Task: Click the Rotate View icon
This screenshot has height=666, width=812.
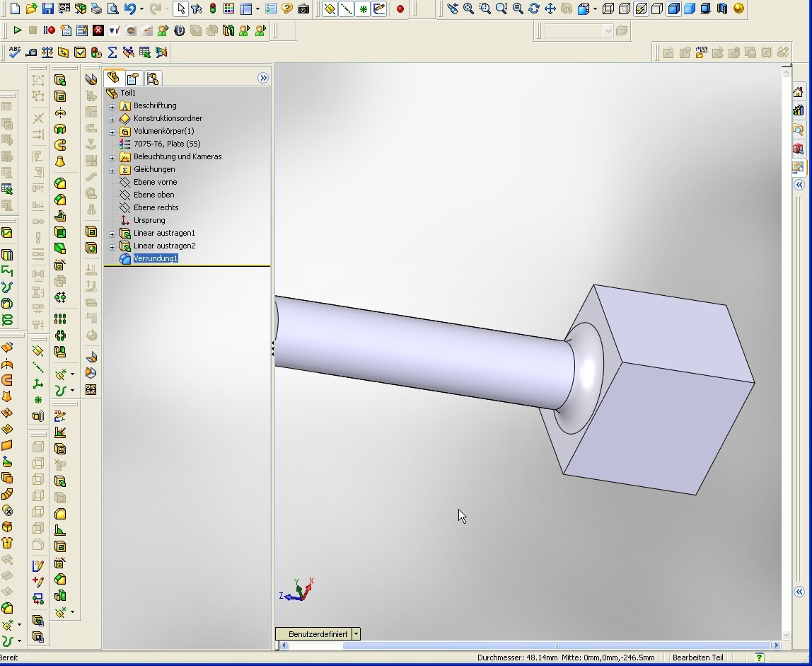Action: (533, 9)
